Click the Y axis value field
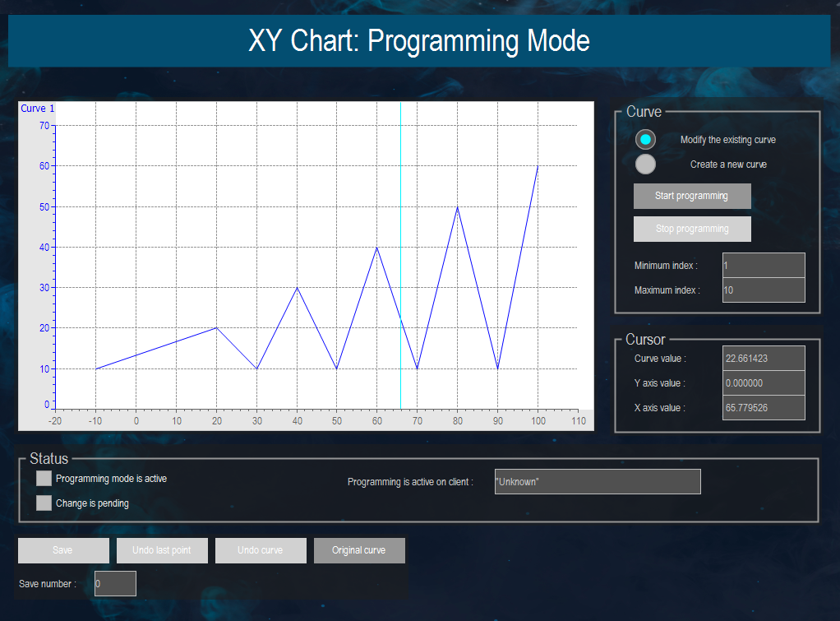The image size is (840, 621). coord(763,382)
